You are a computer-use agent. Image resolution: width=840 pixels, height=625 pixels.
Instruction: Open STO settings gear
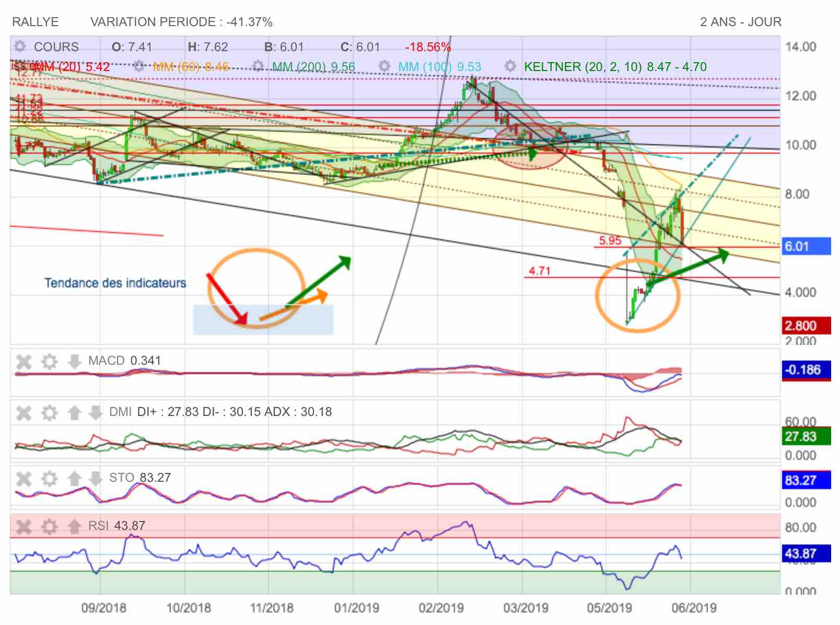[x=49, y=478]
